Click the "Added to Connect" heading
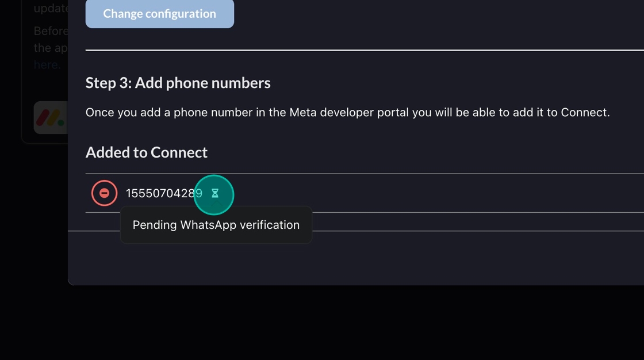Screen dimensions: 644x360 coord(147,152)
